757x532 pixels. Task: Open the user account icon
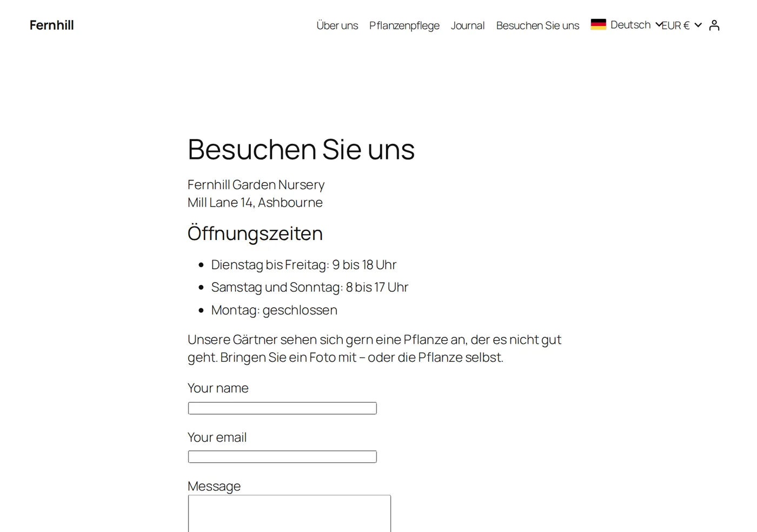(x=714, y=25)
